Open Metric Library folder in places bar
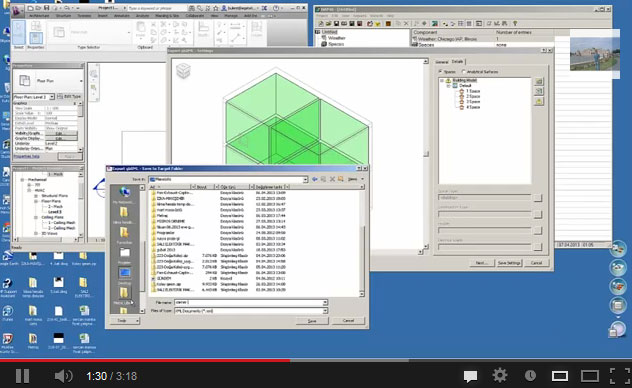The height and width of the screenshot is (388, 632). pyautogui.click(x=124, y=295)
